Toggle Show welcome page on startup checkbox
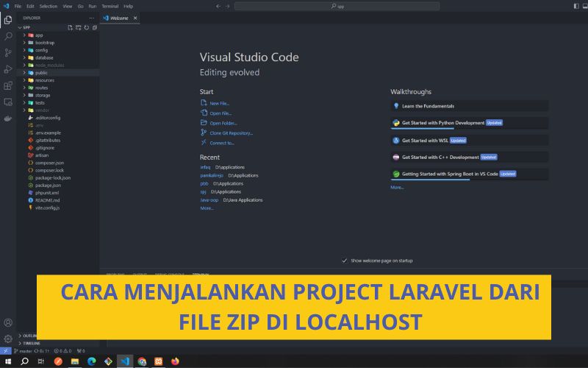 (x=344, y=261)
